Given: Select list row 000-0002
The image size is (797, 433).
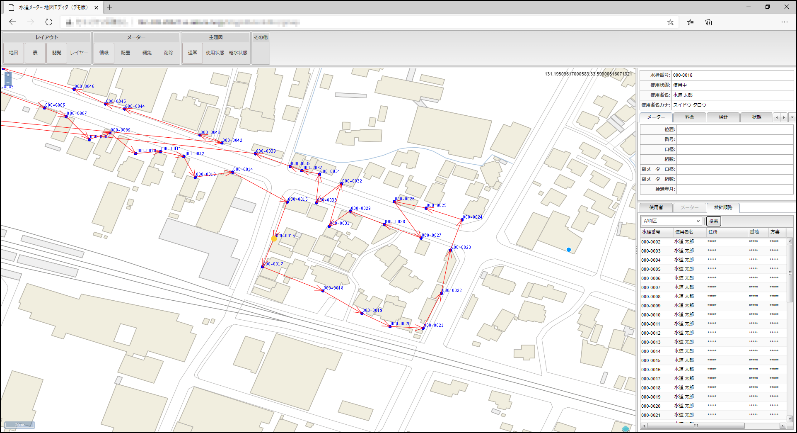Looking at the screenshot, I should [714, 242].
